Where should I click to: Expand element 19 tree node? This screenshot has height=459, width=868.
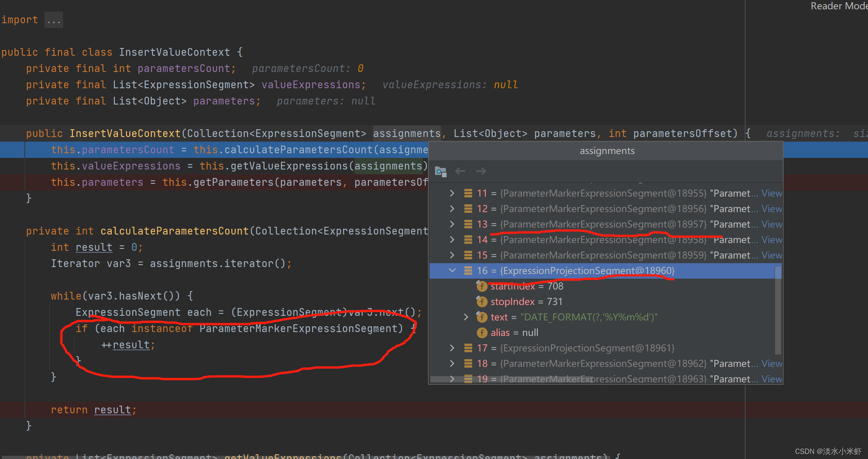tap(452, 379)
